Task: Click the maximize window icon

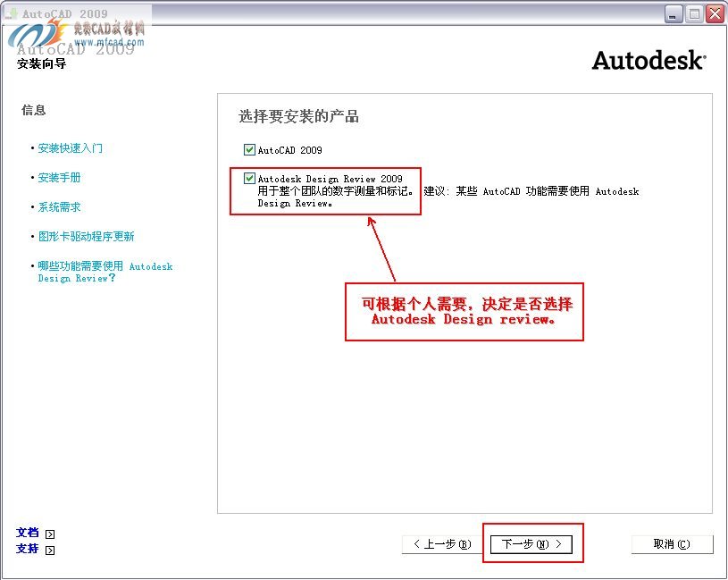Action: click(x=695, y=14)
